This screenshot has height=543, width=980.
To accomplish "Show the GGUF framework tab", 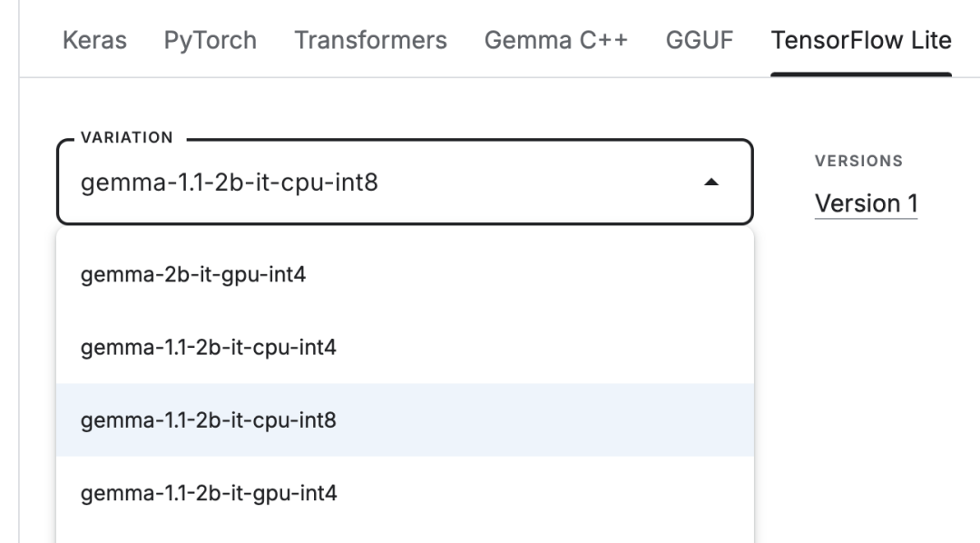I will tap(699, 40).
